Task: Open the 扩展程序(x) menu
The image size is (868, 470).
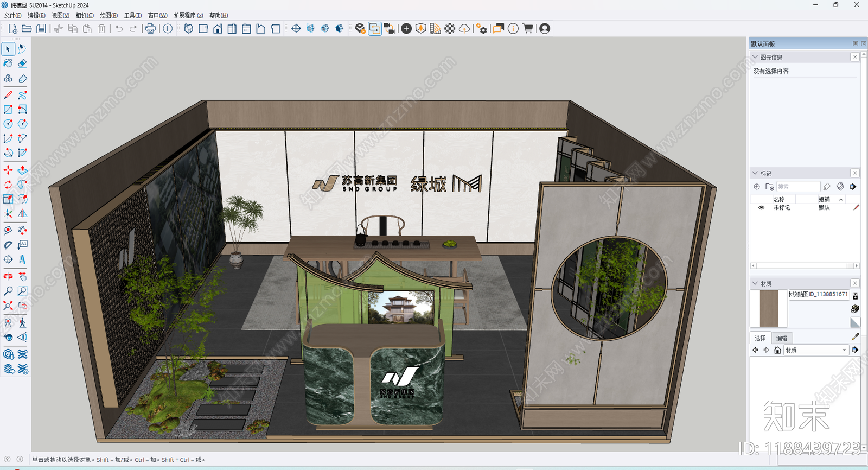Action: pos(188,15)
